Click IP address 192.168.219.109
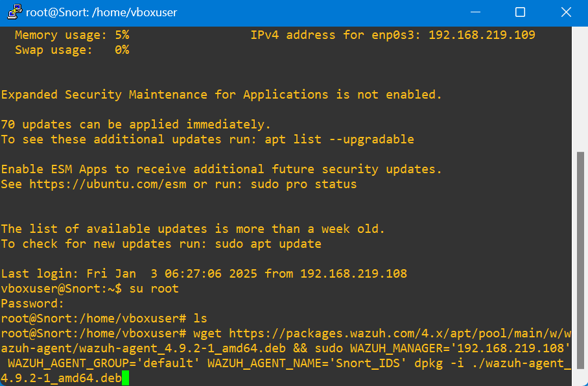 coord(482,35)
